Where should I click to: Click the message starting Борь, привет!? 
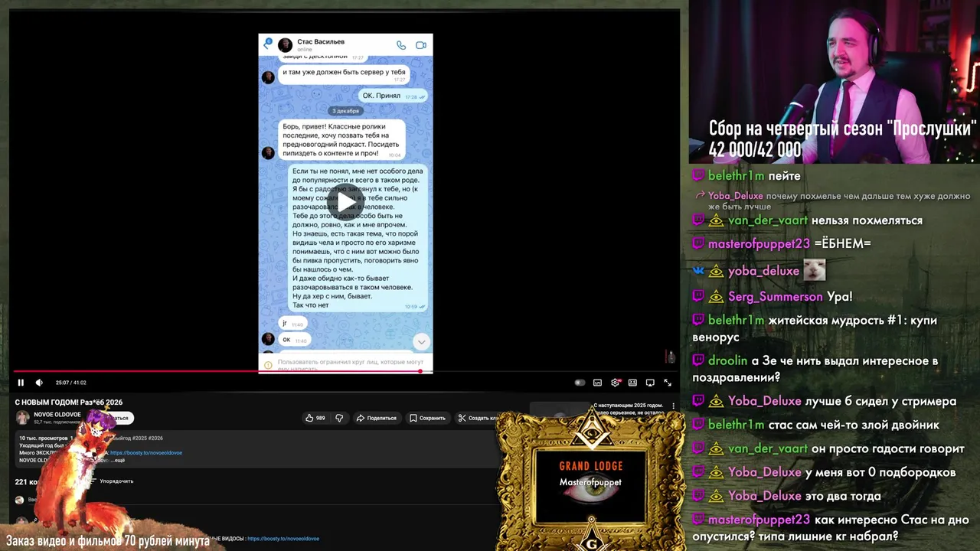pos(341,140)
